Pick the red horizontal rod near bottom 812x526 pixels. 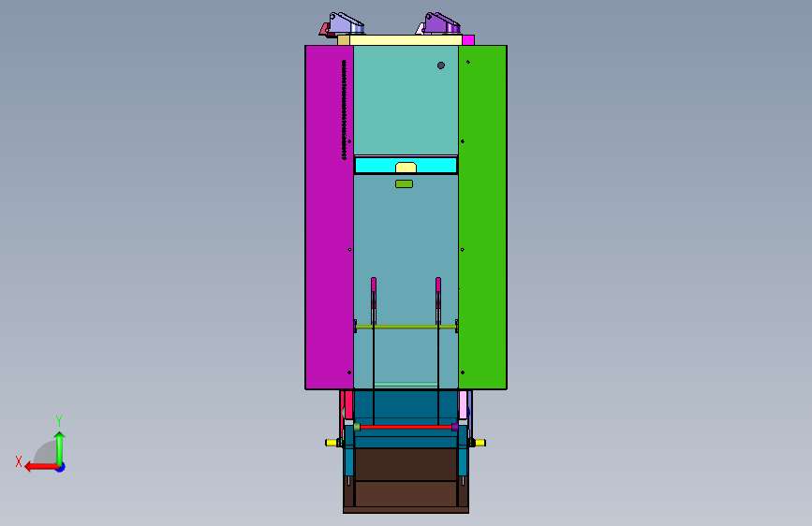[406, 427]
